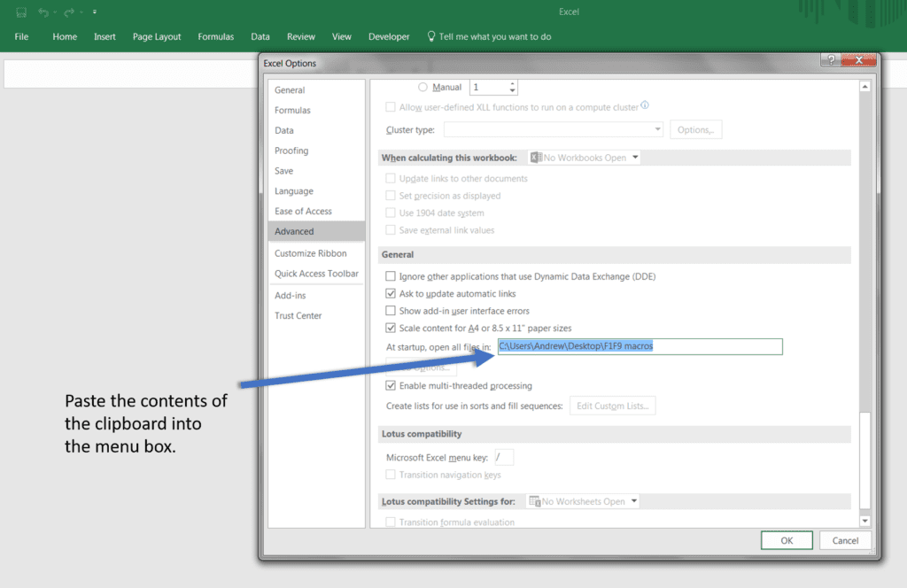Click the At startup open all files field
Screen dimensions: 907x588
(640, 346)
